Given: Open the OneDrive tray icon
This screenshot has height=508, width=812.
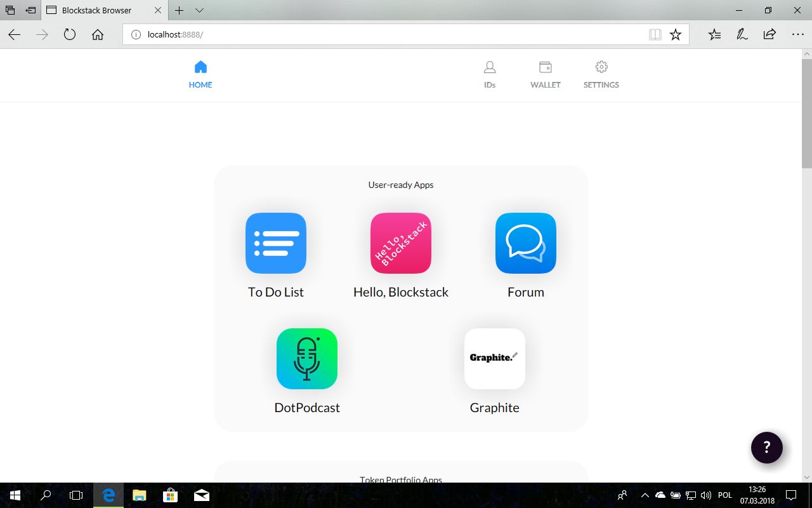Looking at the screenshot, I should [x=660, y=495].
